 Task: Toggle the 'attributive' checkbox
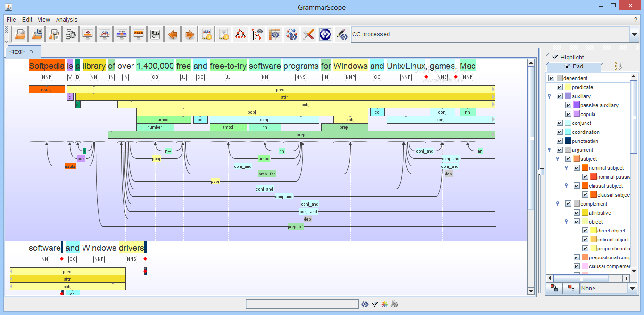(x=577, y=213)
